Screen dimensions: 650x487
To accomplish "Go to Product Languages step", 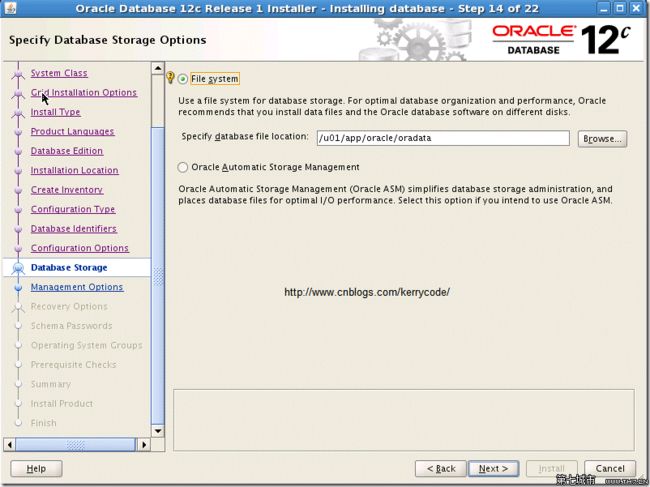I will 72,131.
